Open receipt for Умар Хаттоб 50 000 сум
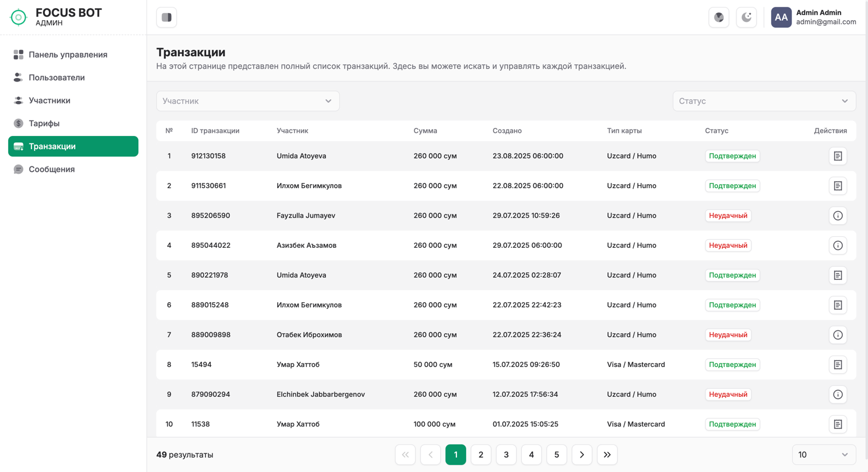Viewport: 868px width, 472px height. [838, 365]
